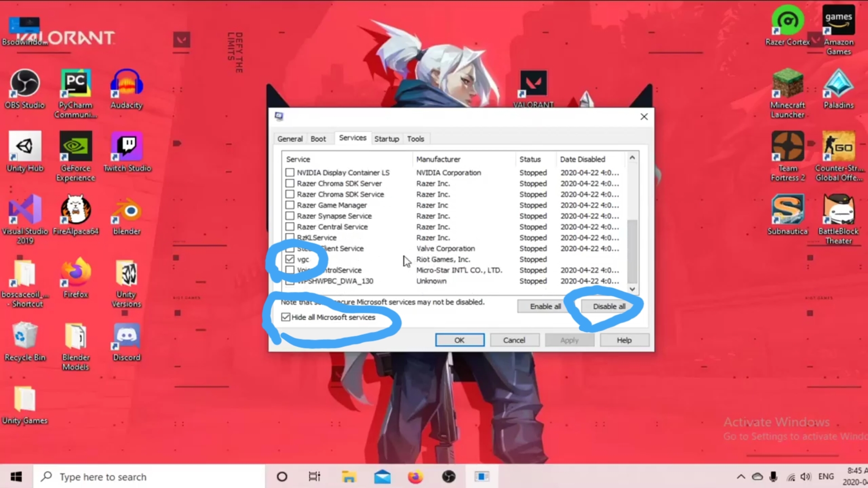Launch VALORANT desktop shortcut

coord(533,89)
